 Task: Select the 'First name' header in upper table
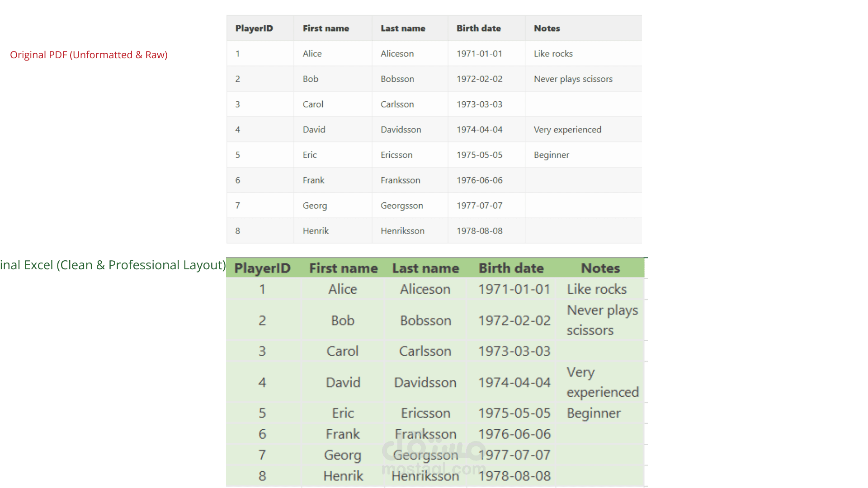325,28
